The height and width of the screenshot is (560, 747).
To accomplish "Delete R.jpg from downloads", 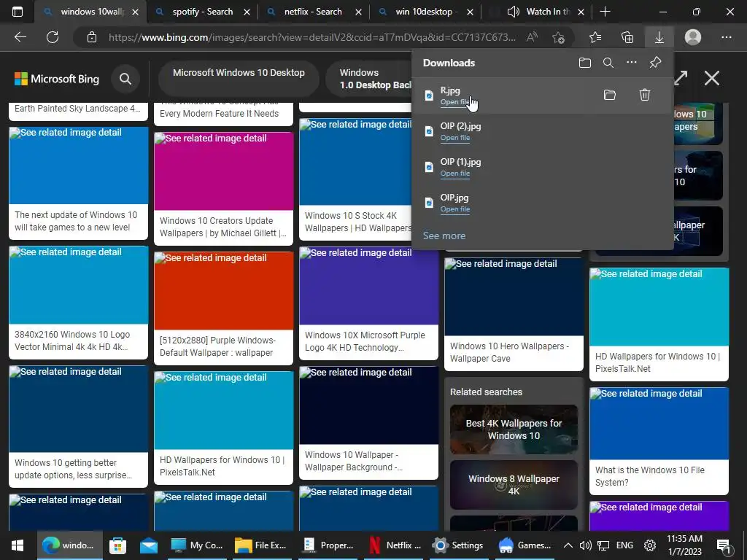I will 645,95.
